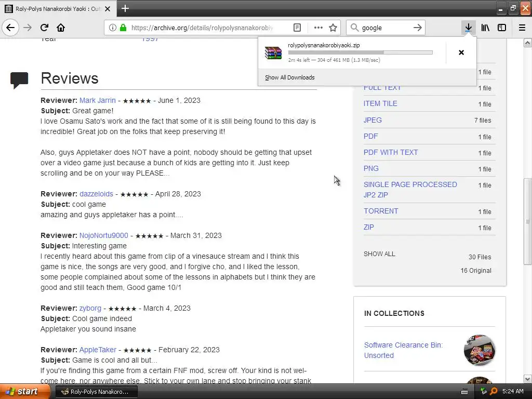532x399 pixels.
Task: Open page actions three-dots menu
Action: [318, 28]
